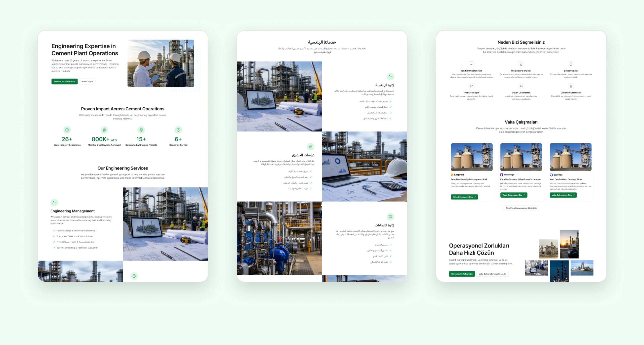This screenshot has height=345, width=644.
Task: Click the people icon above Güvenilir Ortaklıklar
Action: [571, 86]
